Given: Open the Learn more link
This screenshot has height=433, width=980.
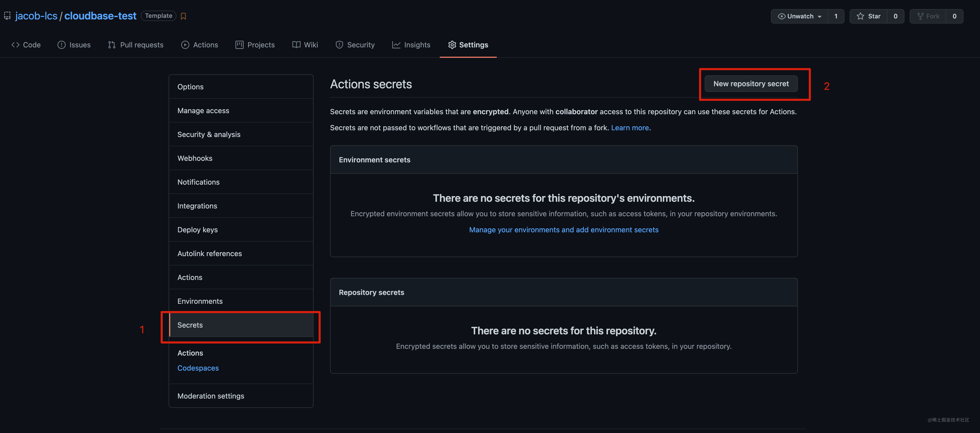Looking at the screenshot, I should (x=630, y=128).
